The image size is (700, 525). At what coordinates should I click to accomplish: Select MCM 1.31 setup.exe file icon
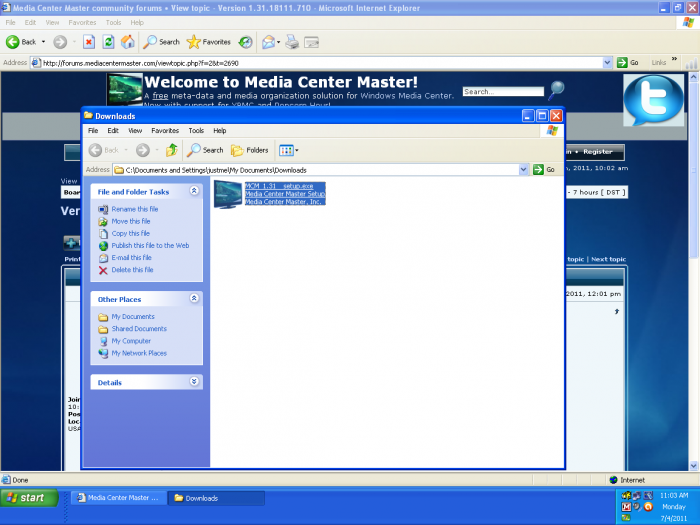point(228,194)
